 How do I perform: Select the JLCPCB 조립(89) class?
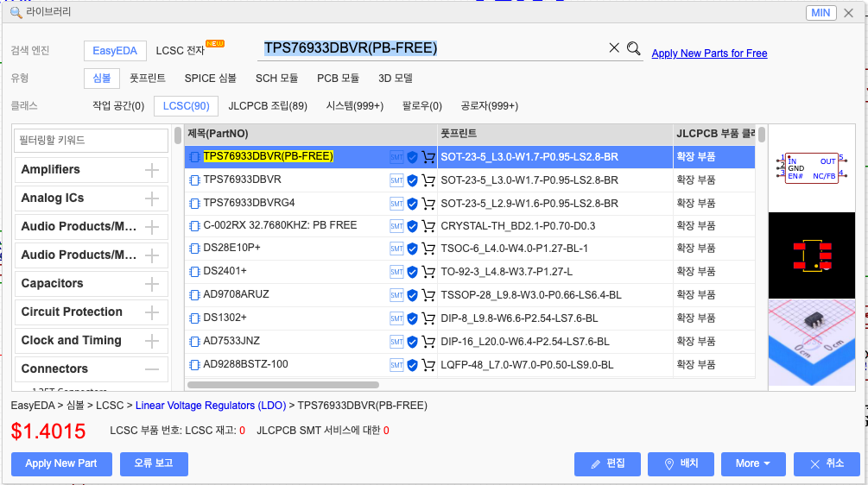[268, 106]
